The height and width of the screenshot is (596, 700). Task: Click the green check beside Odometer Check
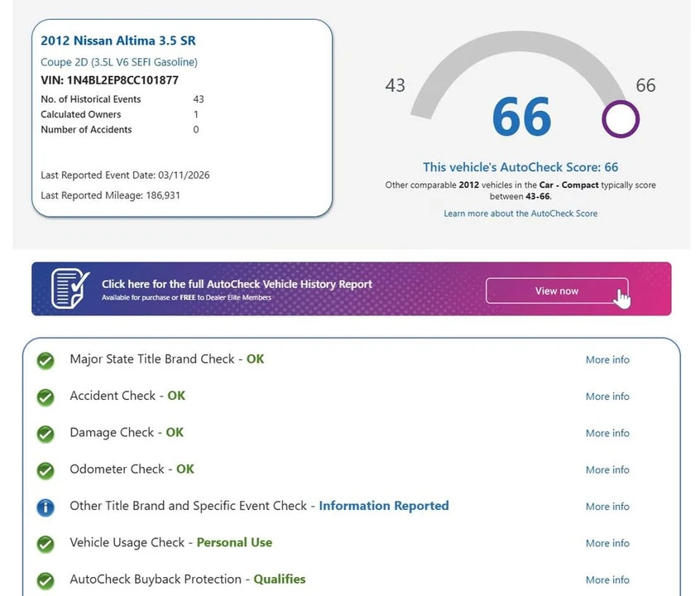[x=46, y=470]
